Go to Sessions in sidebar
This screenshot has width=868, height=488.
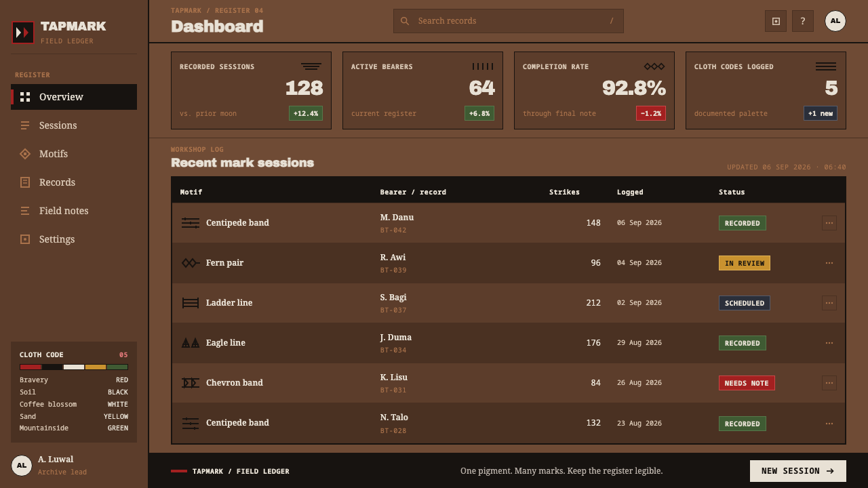[74, 125]
